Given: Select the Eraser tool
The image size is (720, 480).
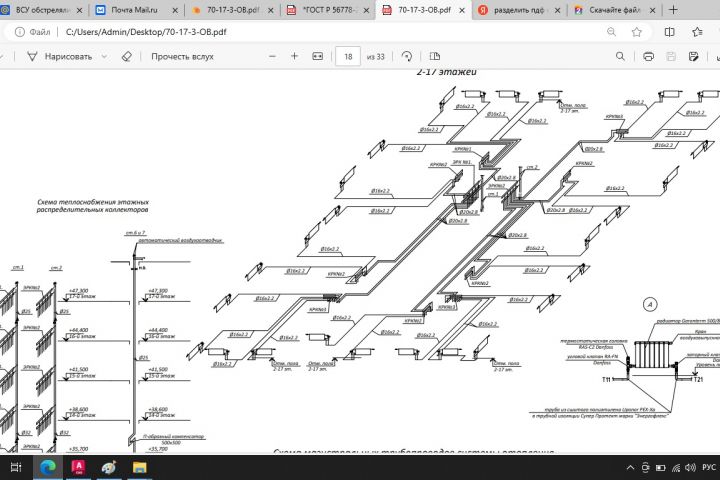Looking at the screenshot, I should click(x=127, y=56).
